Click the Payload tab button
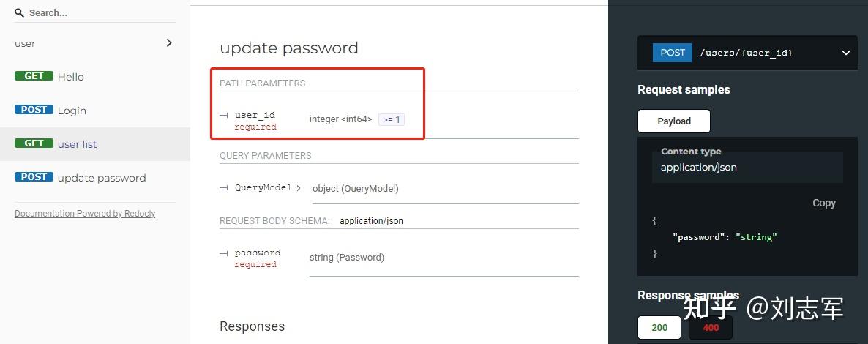Viewport: 868px width, 344px height. pyautogui.click(x=673, y=121)
